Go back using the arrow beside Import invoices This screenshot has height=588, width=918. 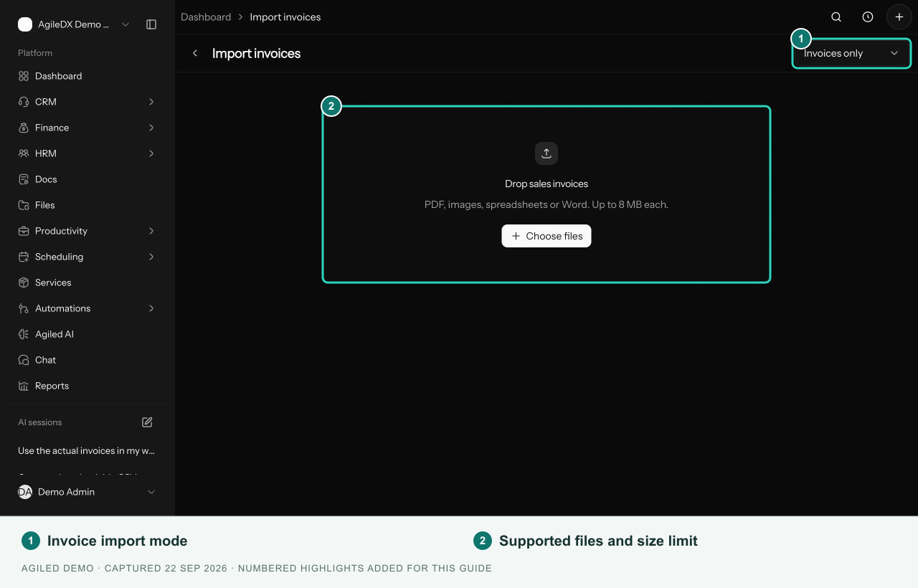[195, 53]
